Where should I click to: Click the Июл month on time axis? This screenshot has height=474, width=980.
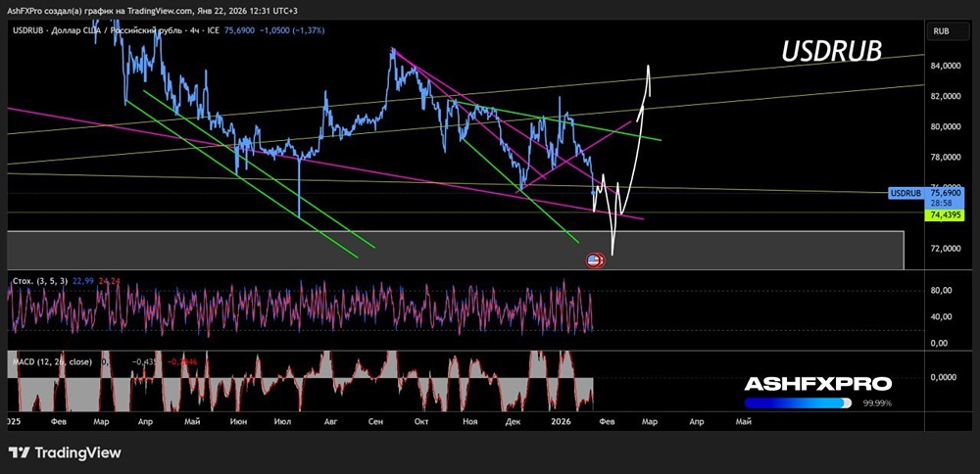(282, 422)
